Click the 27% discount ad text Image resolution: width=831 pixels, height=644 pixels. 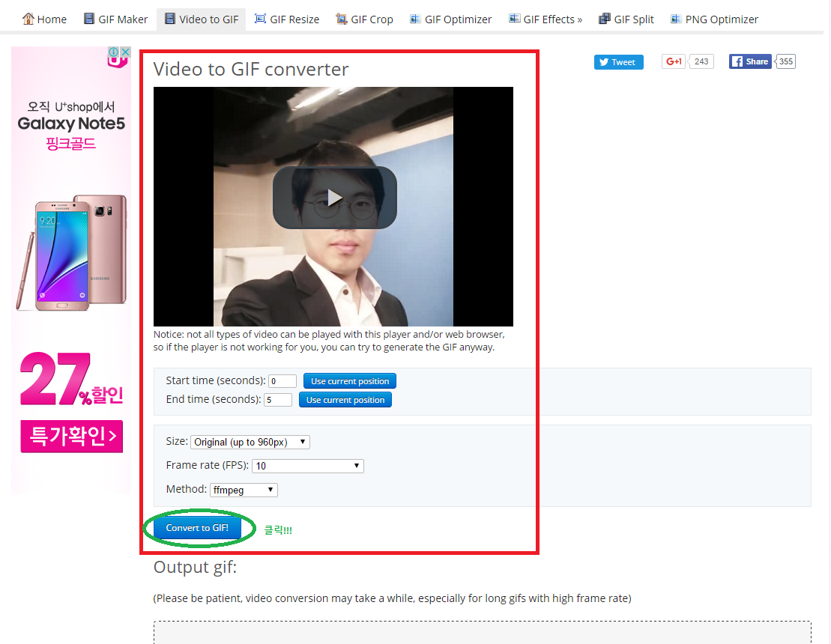coord(71,379)
